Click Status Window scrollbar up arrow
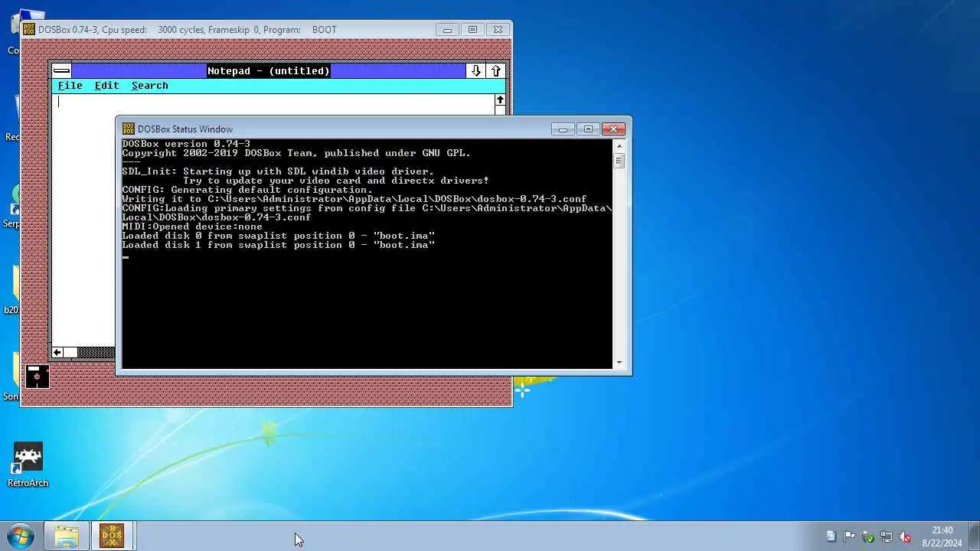This screenshot has width=980, height=551. coord(619,145)
